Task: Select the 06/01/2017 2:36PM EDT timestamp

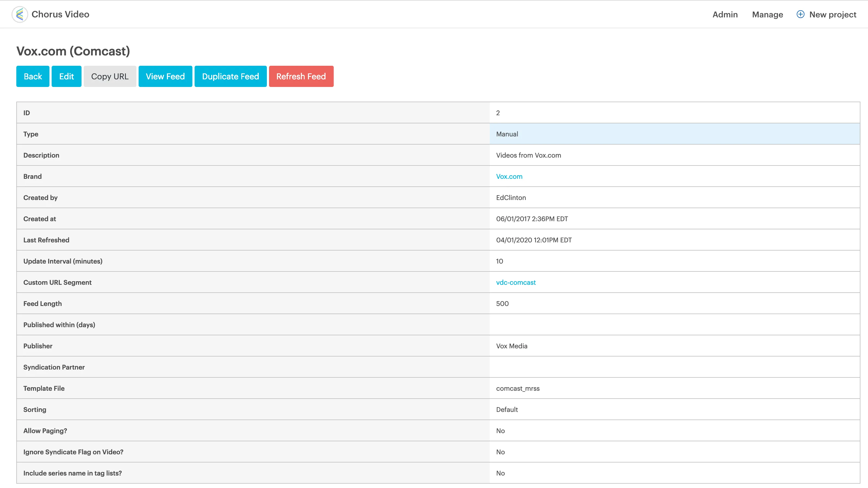Action: coord(532,219)
